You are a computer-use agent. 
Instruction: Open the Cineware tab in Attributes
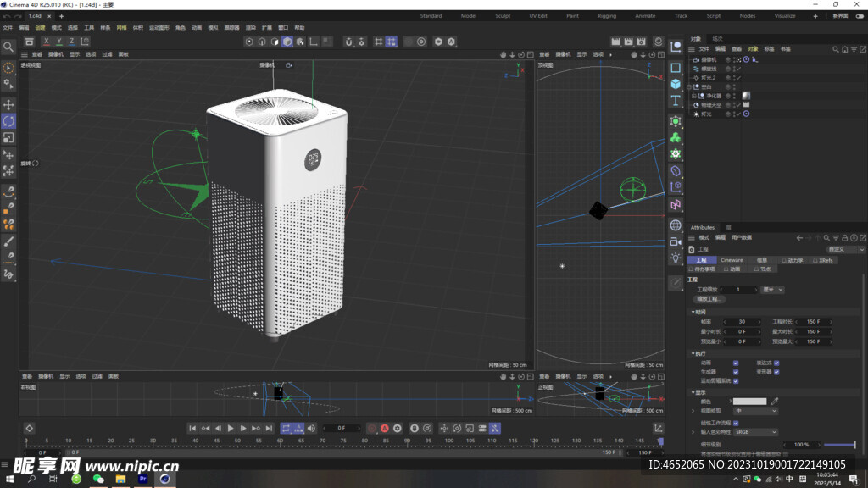pyautogui.click(x=732, y=260)
